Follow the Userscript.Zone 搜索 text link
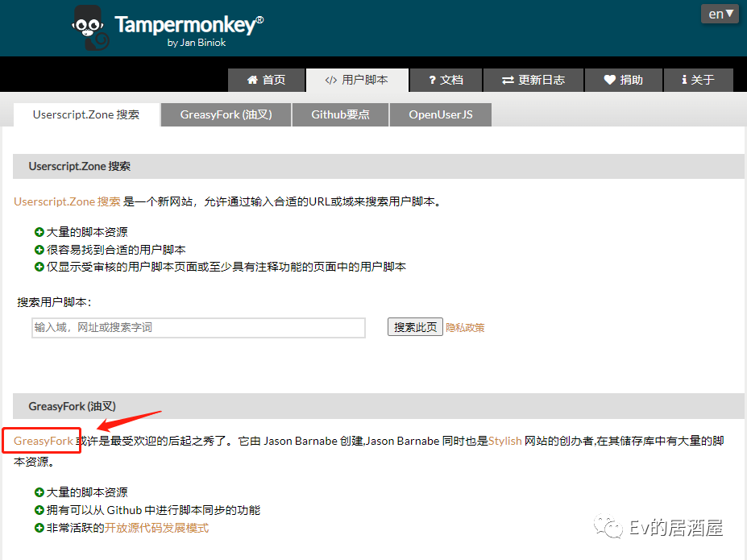This screenshot has height=560, width=747. point(67,201)
